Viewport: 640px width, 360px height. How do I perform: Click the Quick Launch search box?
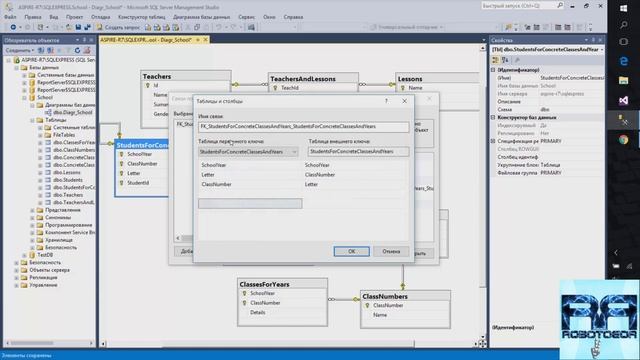point(522,6)
